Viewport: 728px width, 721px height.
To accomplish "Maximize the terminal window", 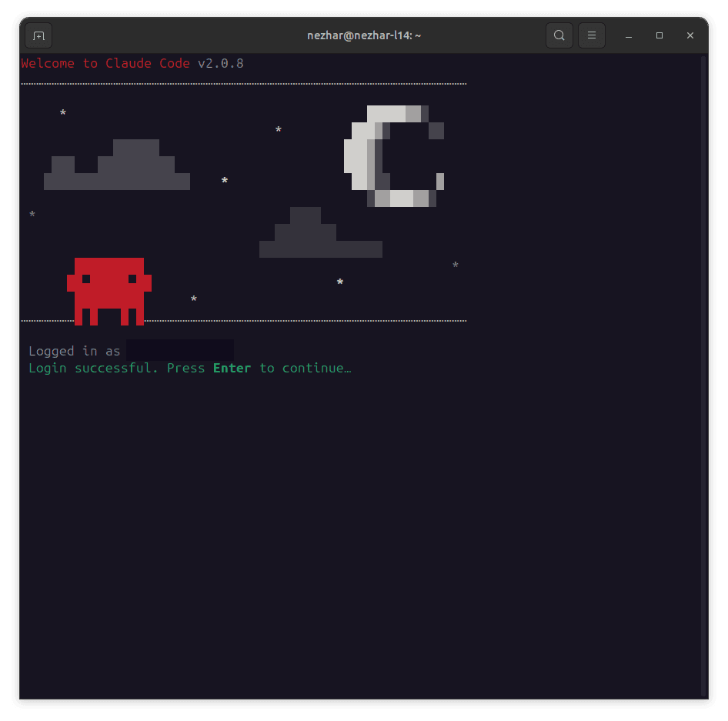I will click(660, 35).
